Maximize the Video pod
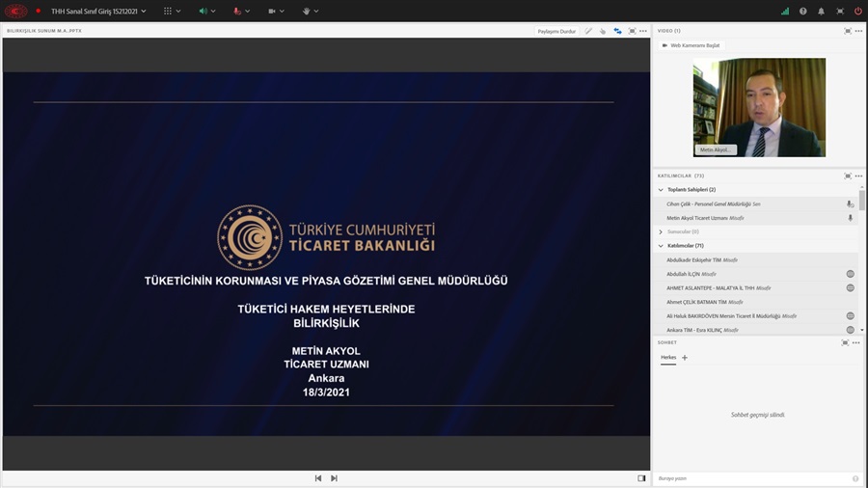 [848, 31]
